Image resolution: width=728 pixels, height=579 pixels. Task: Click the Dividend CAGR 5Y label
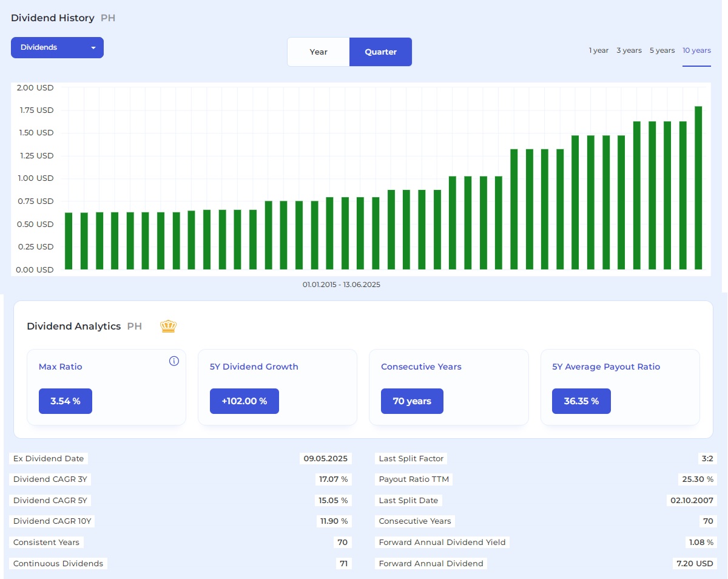click(x=50, y=501)
